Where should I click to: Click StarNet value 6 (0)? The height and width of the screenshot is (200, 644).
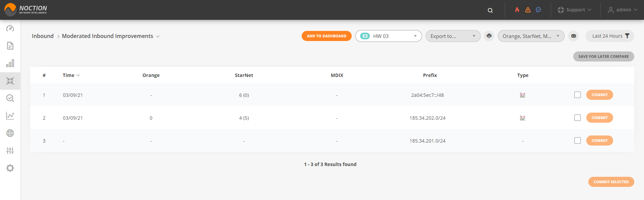(x=244, y=95)
